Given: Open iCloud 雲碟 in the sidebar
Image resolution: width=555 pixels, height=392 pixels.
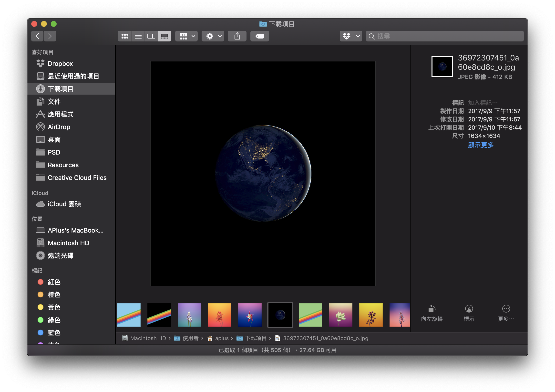Looking at the screenshot, I should coord(71,204).
